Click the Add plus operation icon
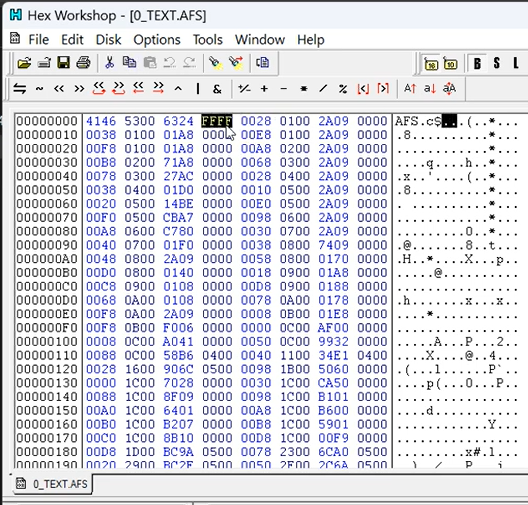 click(264, 89)
